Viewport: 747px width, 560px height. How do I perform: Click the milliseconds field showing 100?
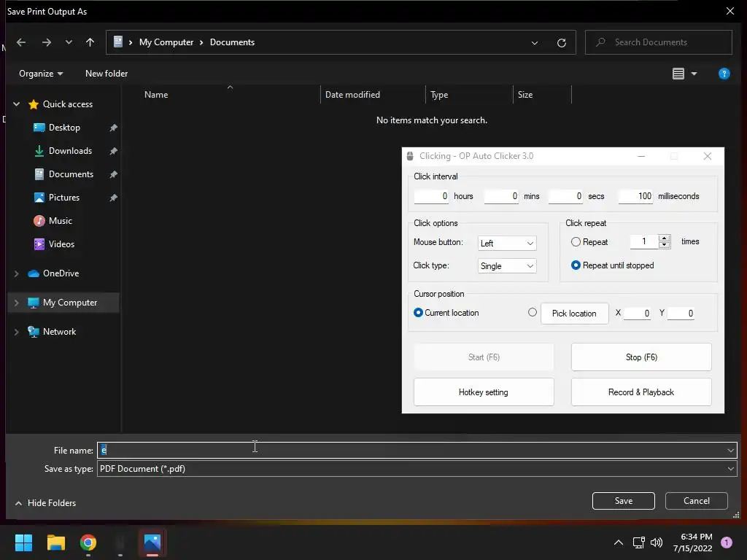[635, 196]
